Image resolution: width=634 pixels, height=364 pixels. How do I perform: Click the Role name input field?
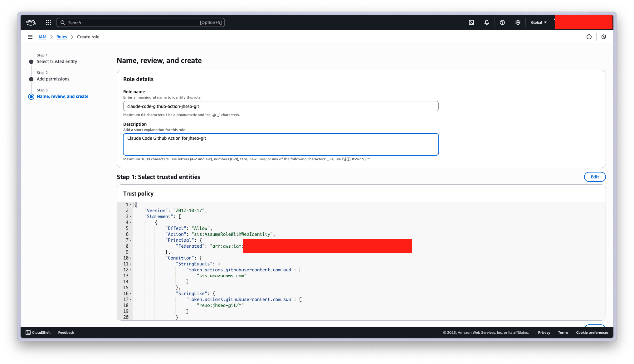point(281,106)
